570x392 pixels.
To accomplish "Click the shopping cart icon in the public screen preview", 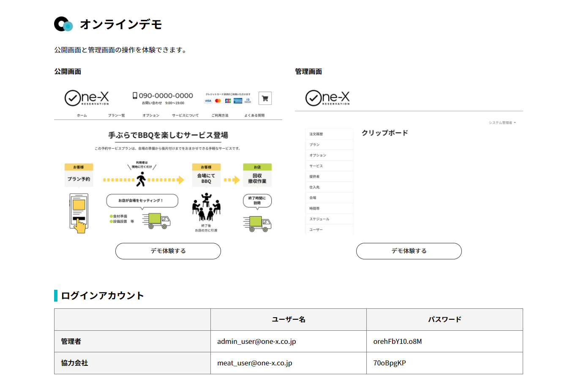I will click(265, 98).
